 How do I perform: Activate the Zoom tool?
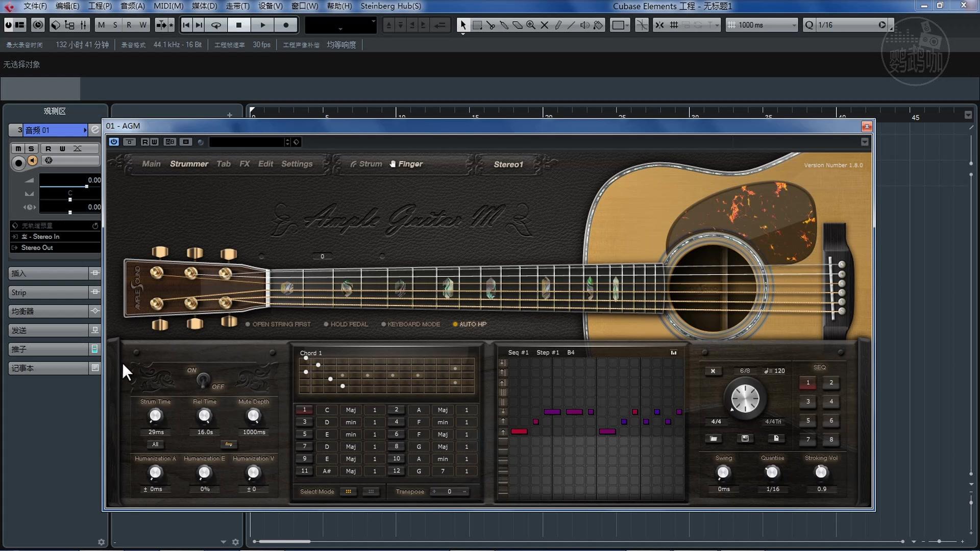click(x=531, y=24)
